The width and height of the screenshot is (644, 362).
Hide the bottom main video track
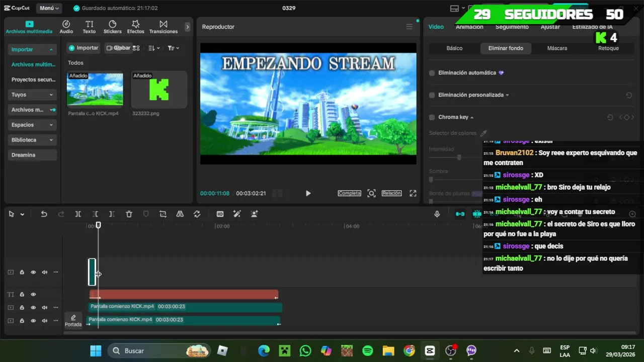tap(33, 320)
